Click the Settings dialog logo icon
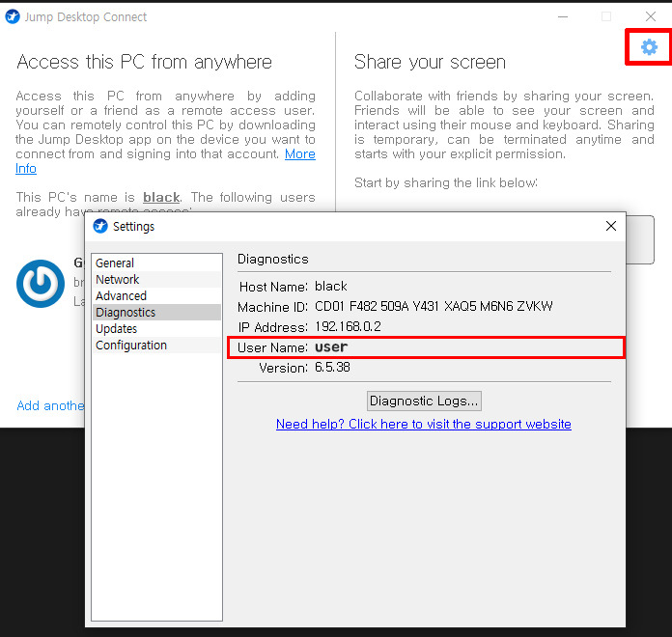 (x=100, y=226)
